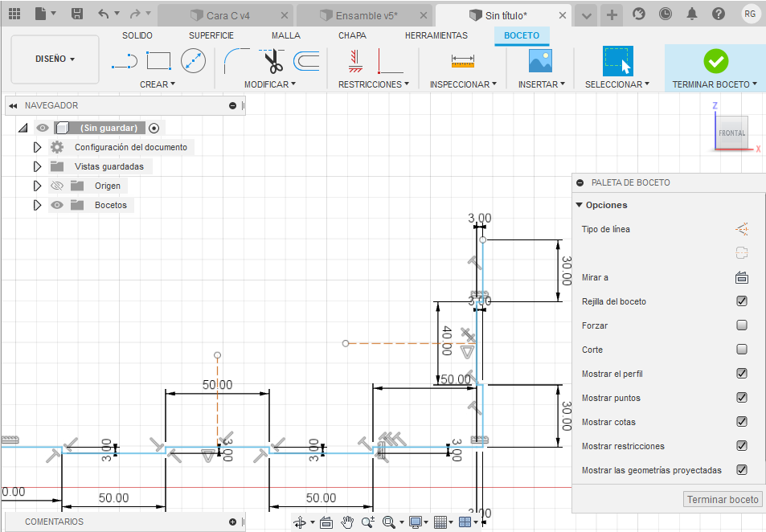Toggle the (Sin guardar) component eye icon
766x532 pixels.
[43, 128]
